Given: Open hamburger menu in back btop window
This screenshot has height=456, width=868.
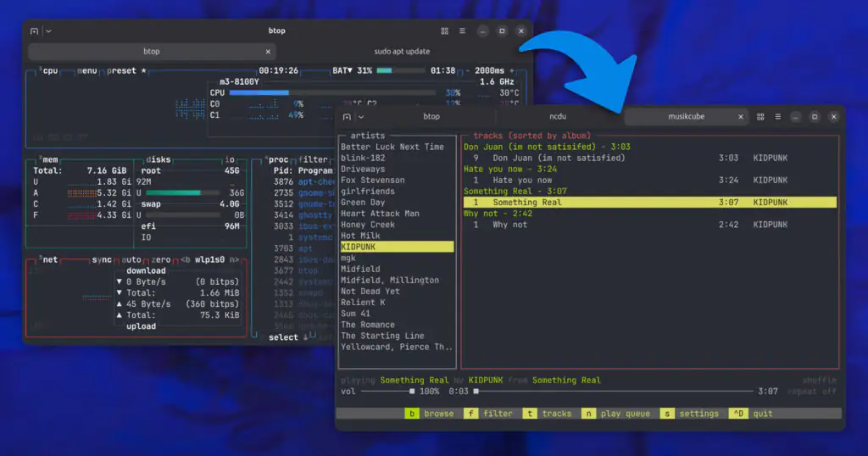Looking at the screenshot, I should pos(462,31).
